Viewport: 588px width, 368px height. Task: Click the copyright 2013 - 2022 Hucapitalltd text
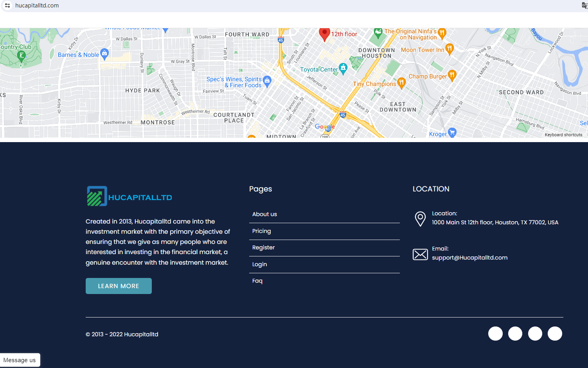[x=122, y=334]
